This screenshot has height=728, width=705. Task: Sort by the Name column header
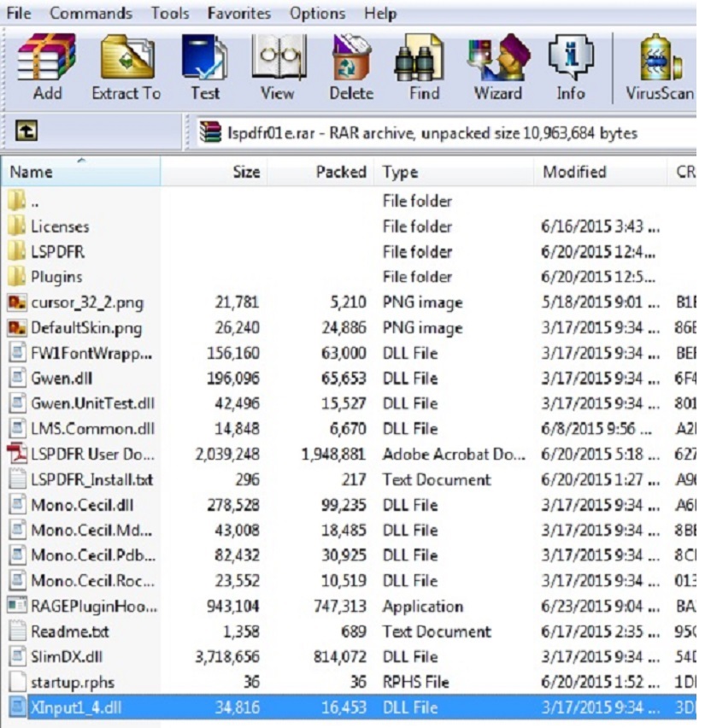(81, 172)
